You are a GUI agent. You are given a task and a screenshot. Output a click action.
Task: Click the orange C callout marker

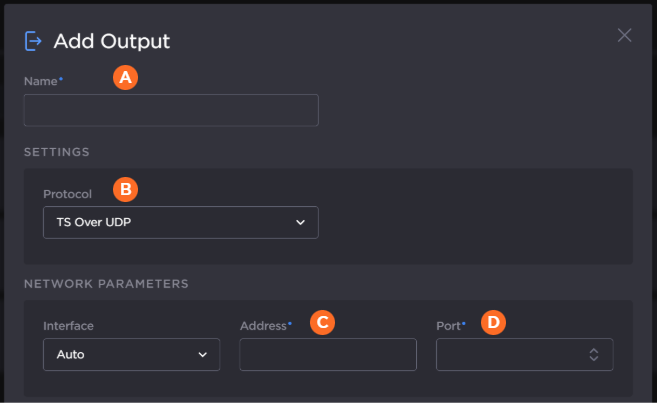[x=321, y=322]
